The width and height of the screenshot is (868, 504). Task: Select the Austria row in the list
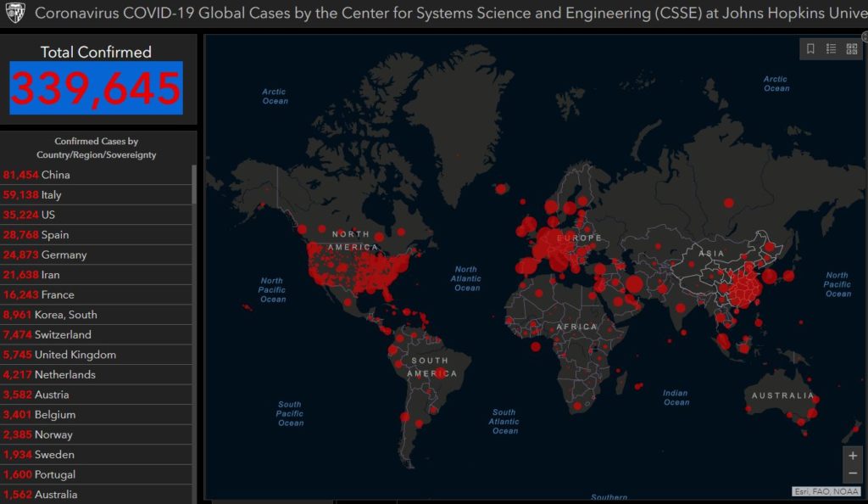point(97,395)
